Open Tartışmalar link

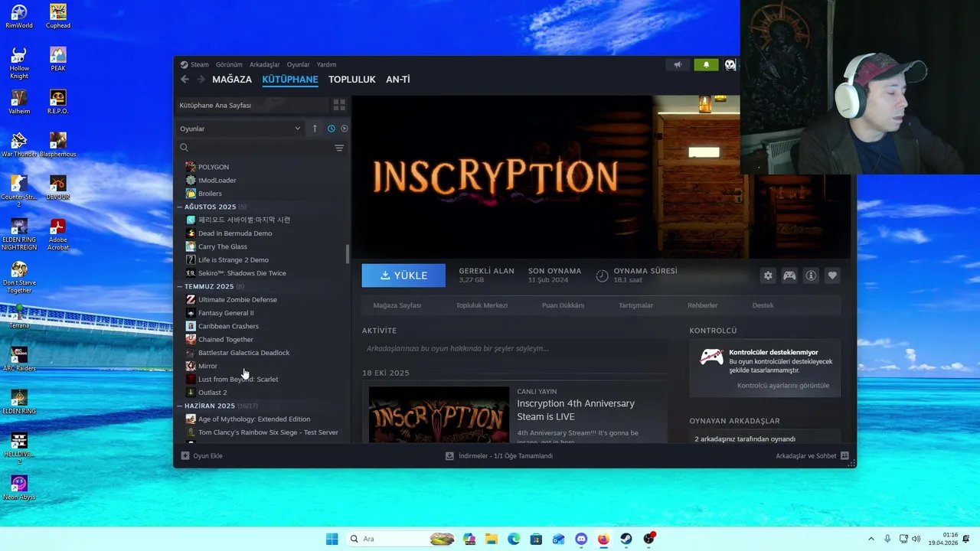[635, 305]
